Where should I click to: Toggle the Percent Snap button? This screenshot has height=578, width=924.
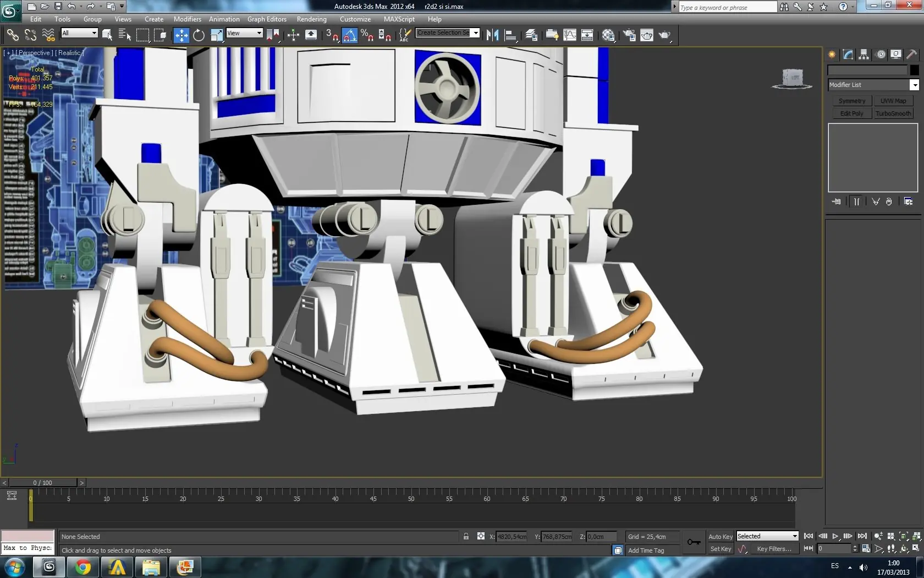click(367, 35)
